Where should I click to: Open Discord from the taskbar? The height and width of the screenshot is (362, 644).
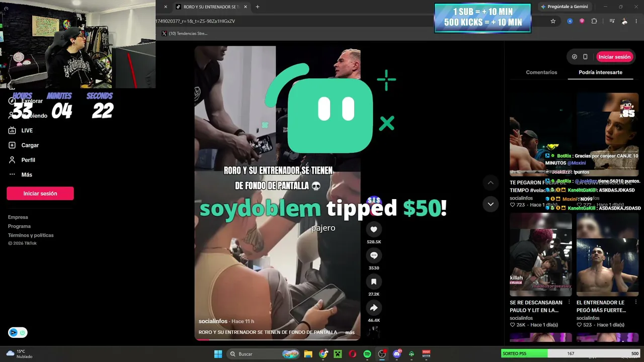pos(397,354)
